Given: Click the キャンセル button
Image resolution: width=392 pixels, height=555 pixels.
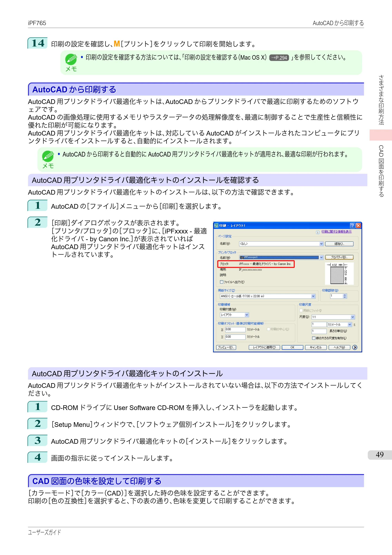Looking at the screenshot, I should [316, 347].
